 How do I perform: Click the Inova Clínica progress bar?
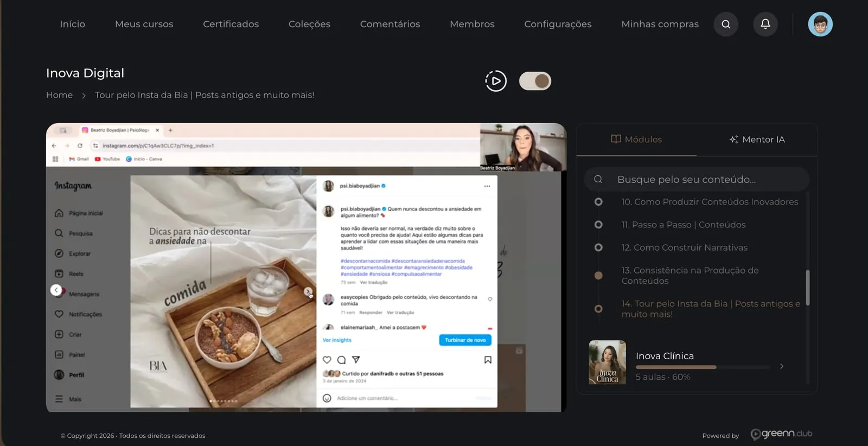(703, 367)
